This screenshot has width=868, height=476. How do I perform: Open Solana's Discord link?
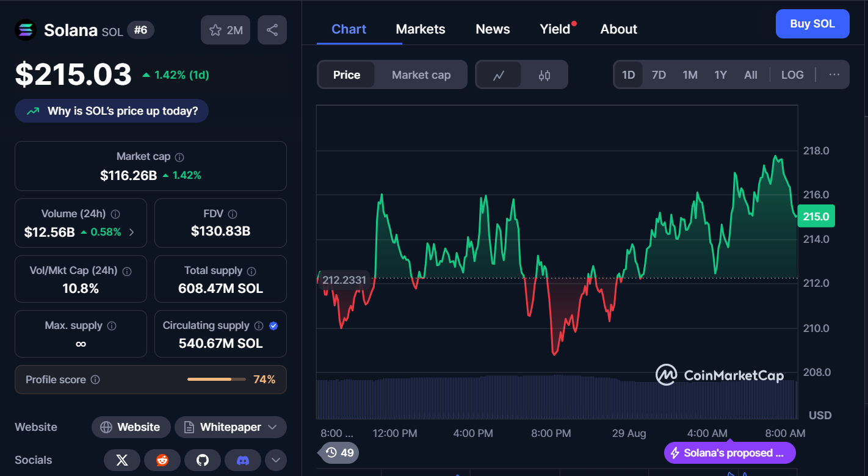(x=243, y=460)
